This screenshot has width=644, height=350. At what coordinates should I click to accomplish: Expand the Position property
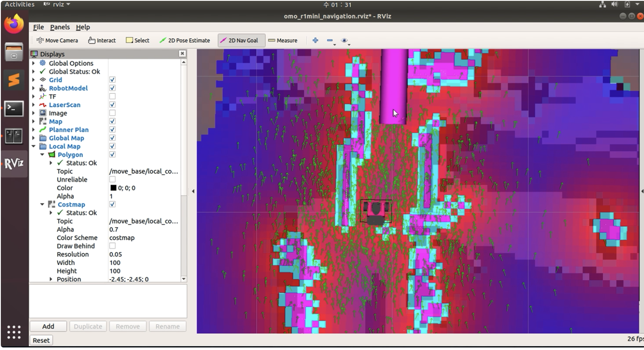coord(51,279)
